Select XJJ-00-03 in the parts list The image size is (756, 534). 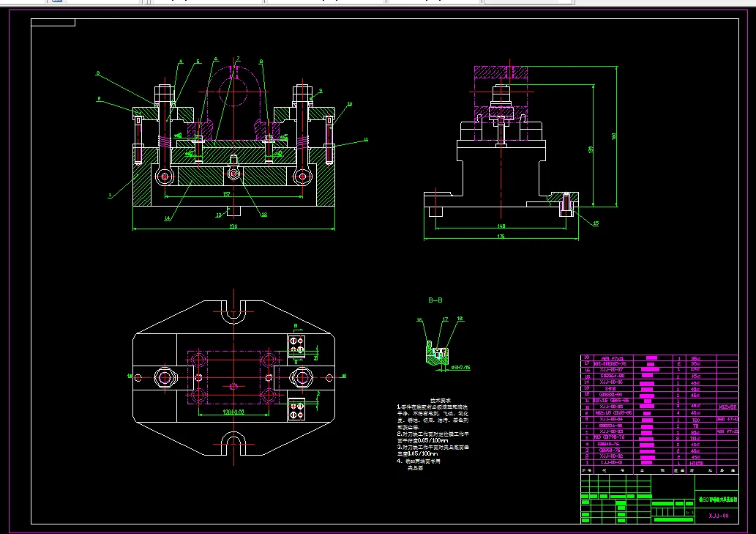(611, 431)
